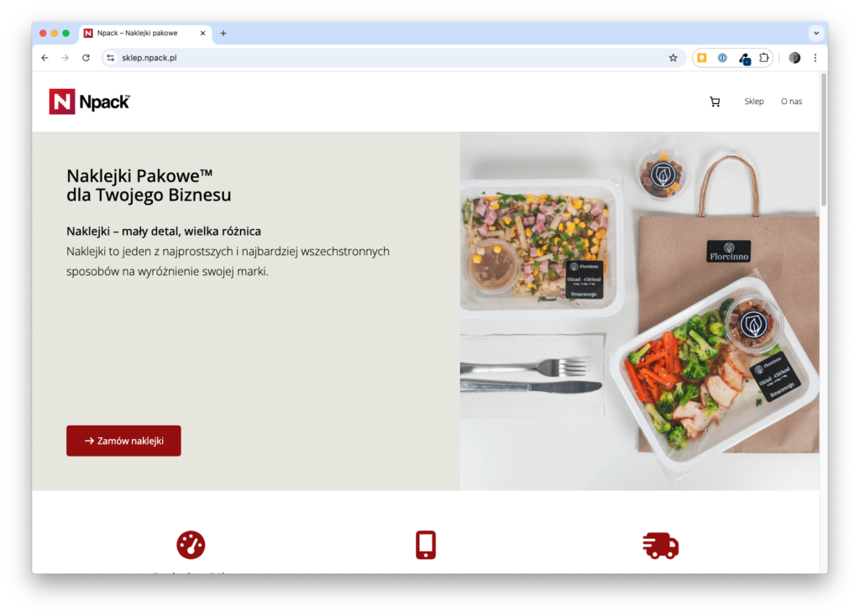Open the O nas menu item
The height and width of the screenshot is (616, 860).
pos(791,102)
